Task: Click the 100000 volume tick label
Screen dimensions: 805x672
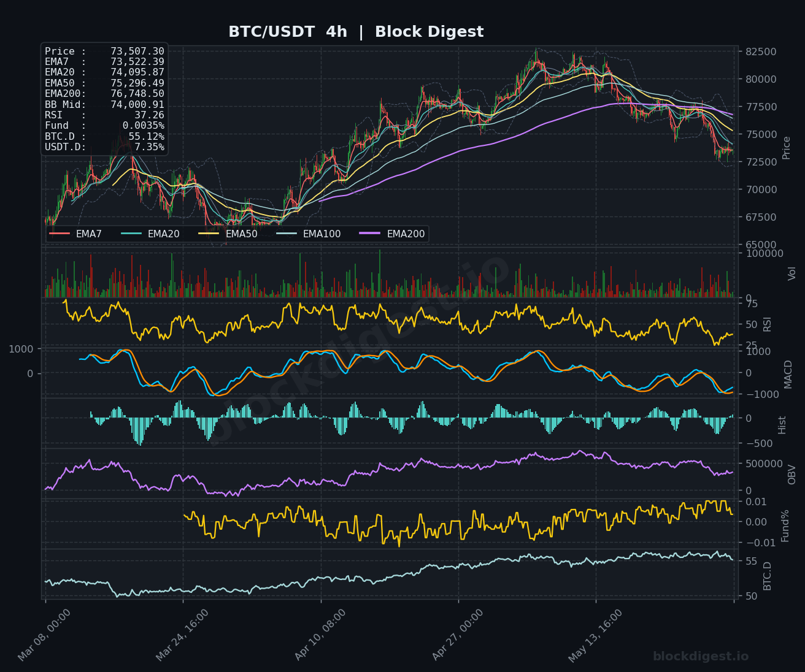Action: (765, 253)
